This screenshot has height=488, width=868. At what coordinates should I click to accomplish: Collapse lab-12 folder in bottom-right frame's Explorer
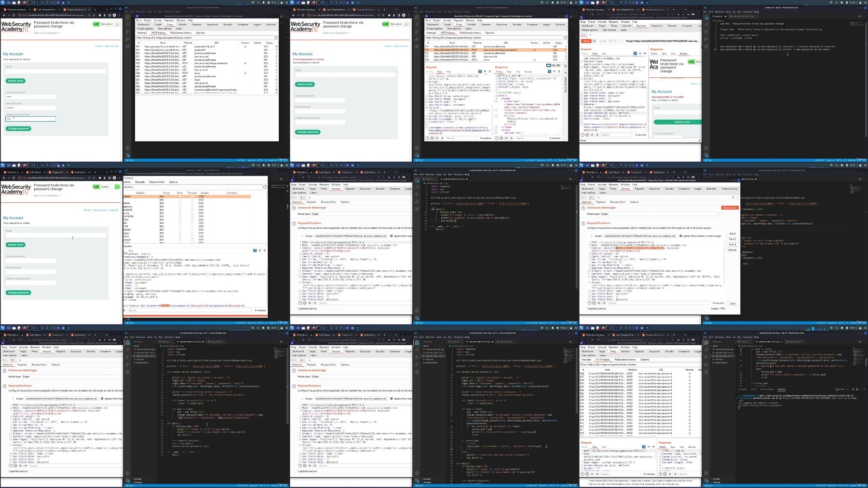pos(715,346)
